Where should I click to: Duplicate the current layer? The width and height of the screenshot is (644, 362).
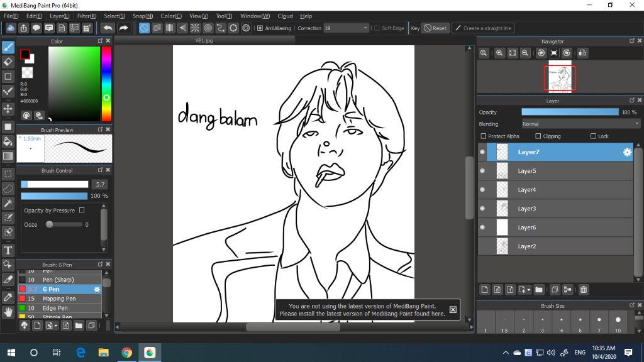pyautogui.click(x=555, y=290)
